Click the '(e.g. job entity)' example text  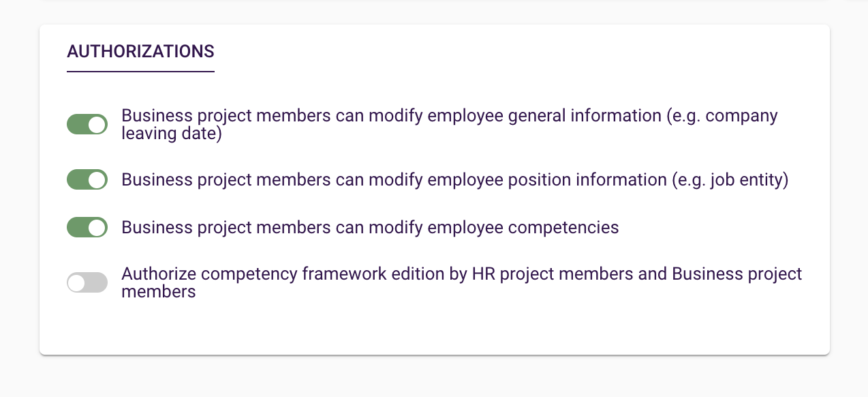pos(730,180)
